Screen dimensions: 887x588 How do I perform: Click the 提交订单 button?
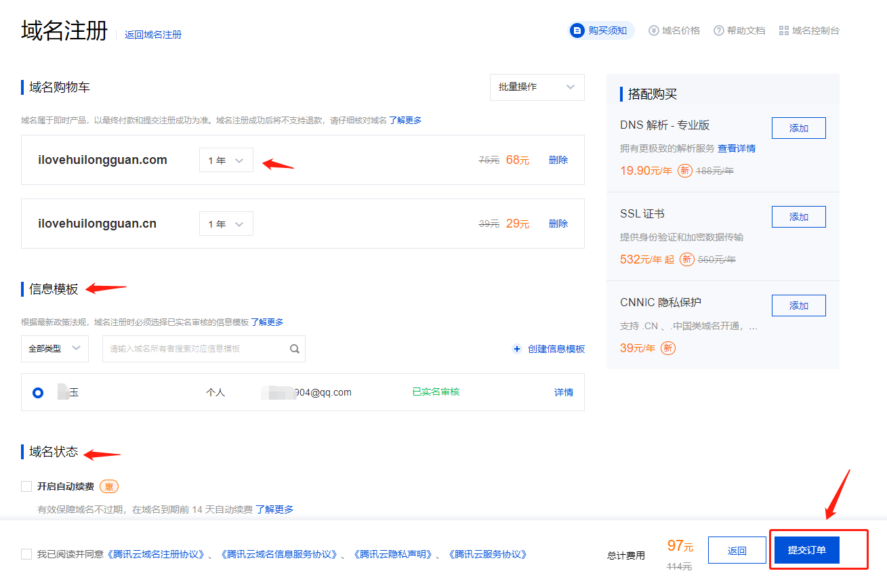806,550
